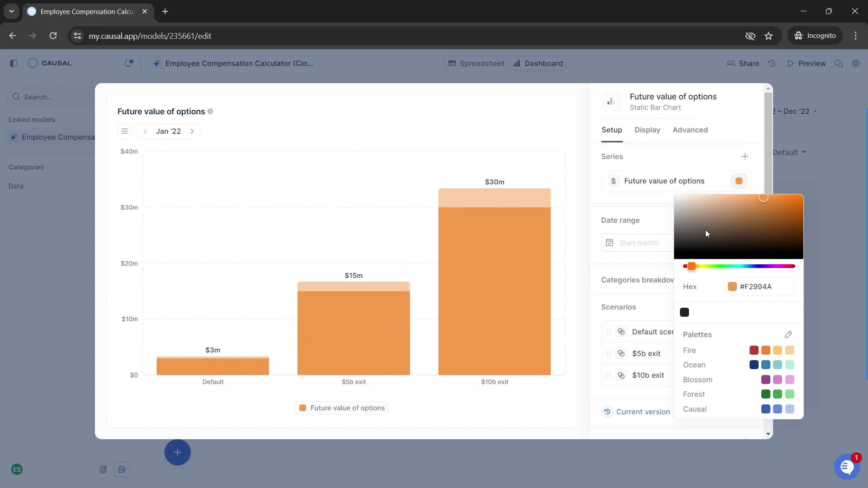Click the chart settings setup icon
The height and width of the screenshot is (488, 868).
(611, 129)
